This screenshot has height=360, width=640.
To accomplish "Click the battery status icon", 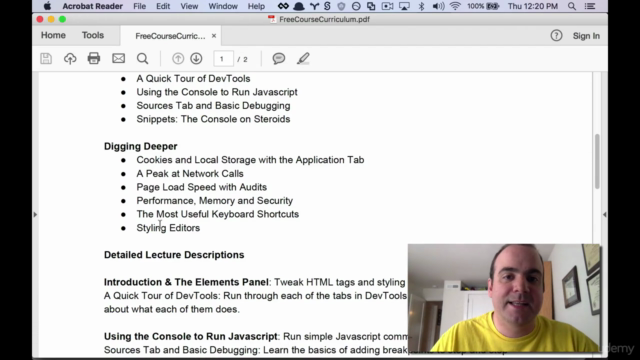I will coord(493,6).
